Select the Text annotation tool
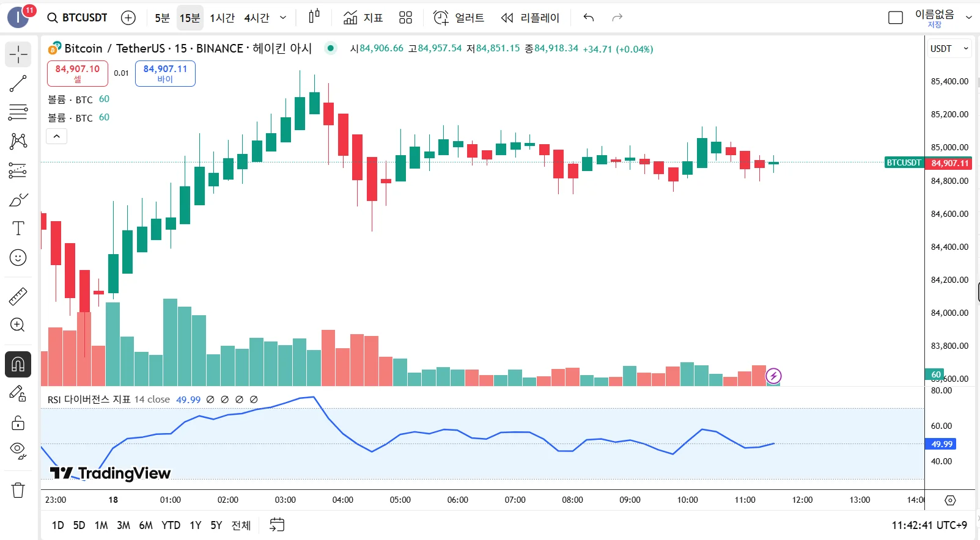The image size is (980, 540). tap(18, 228)
